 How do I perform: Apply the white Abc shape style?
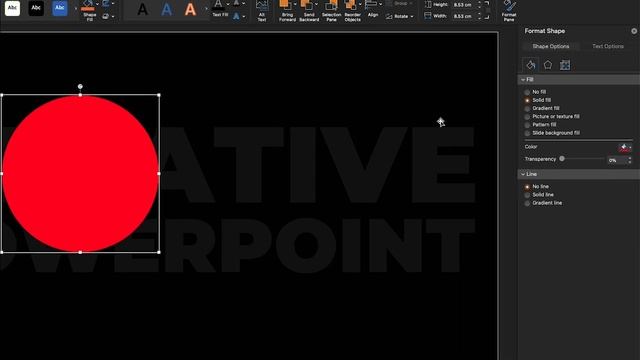pyautogui.click(x=12, y=8)
